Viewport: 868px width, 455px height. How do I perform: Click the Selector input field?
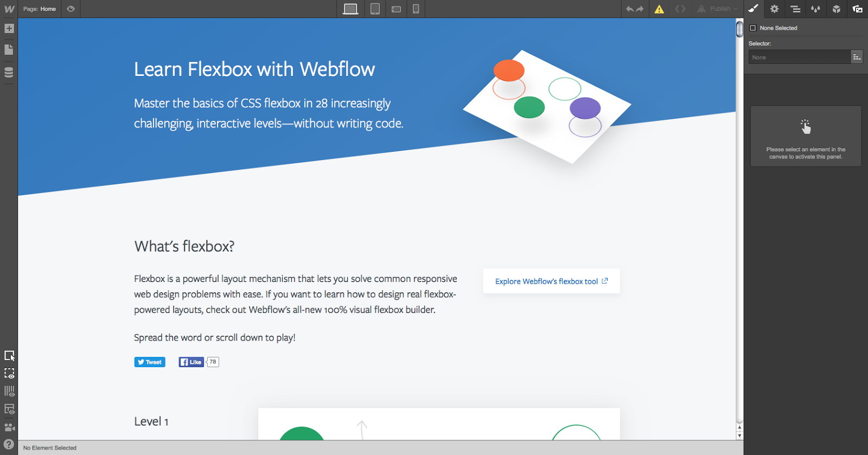point(799,57)
